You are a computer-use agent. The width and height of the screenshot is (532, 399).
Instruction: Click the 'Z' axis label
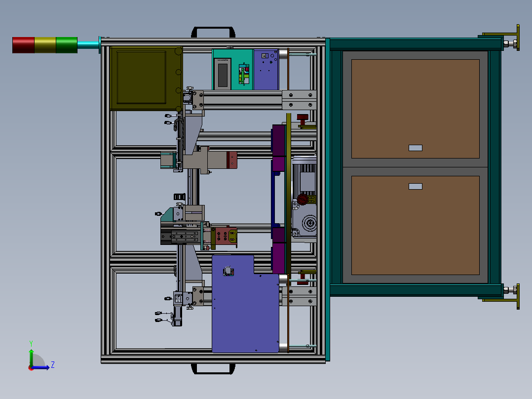click(53, 365)
